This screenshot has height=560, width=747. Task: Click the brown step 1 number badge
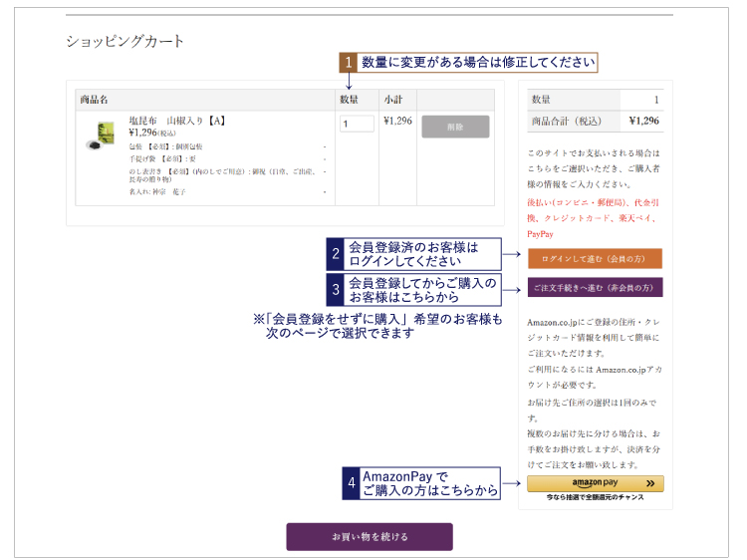[x=349, y=62]
